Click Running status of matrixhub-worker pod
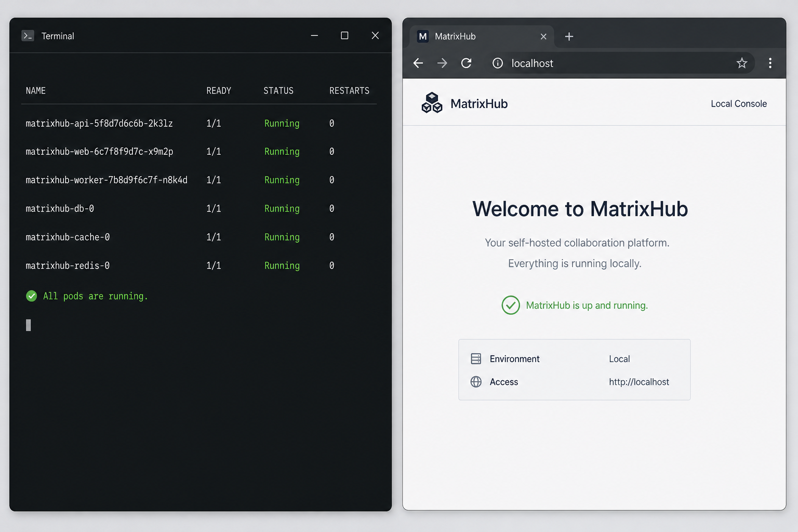Screen dimensions: 798x532 (x=282, y=180)
